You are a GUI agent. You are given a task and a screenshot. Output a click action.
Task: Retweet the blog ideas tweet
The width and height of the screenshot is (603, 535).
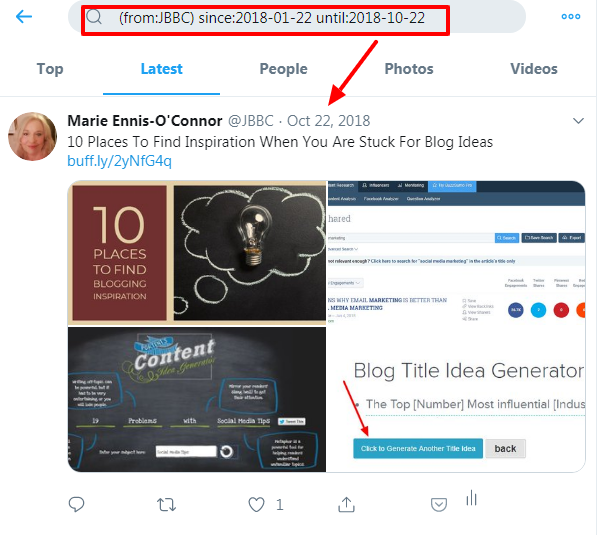point(167,504)
